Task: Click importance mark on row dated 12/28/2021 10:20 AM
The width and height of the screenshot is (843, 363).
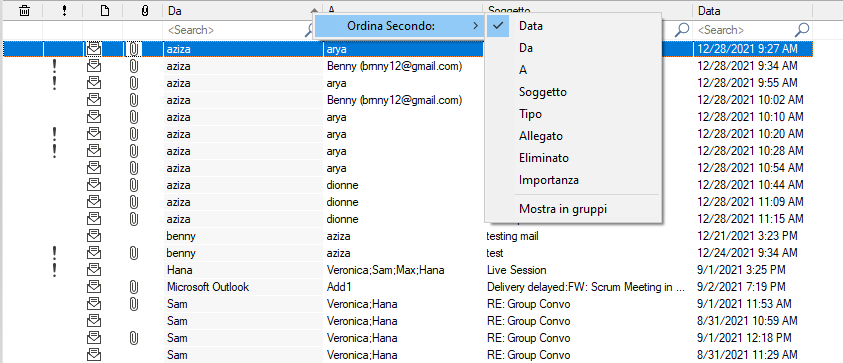Action: (x=54, y=134)
